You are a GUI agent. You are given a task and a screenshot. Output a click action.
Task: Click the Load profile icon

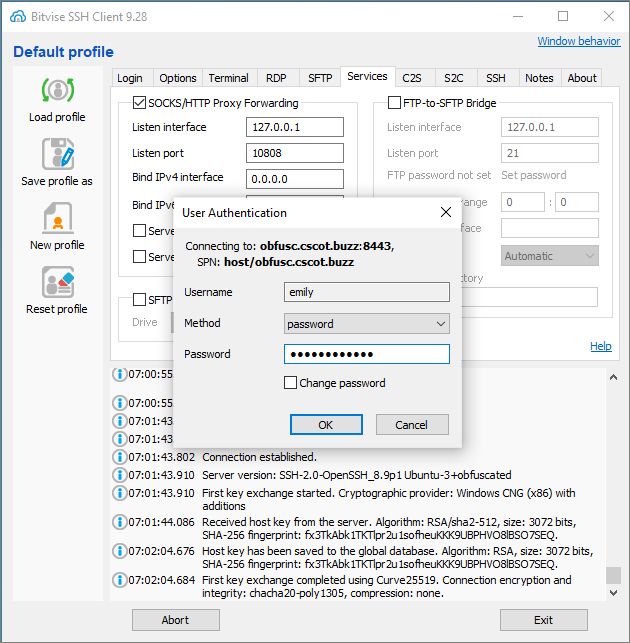[x=57, y=90]
